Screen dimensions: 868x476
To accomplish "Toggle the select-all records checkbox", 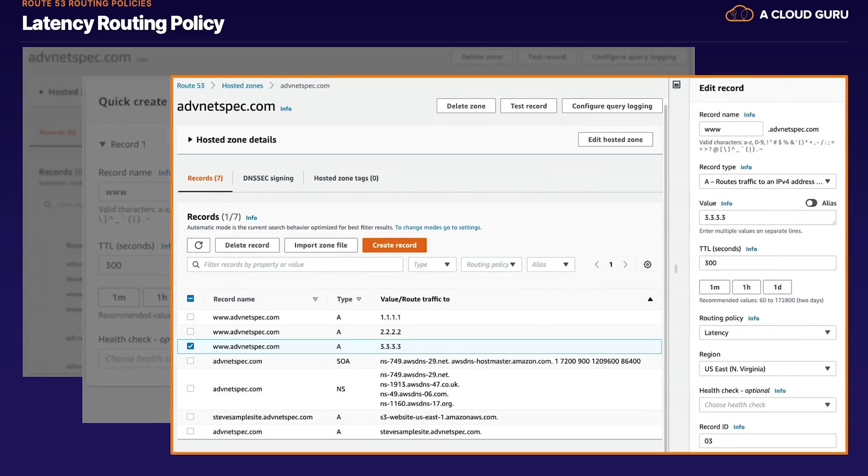I will pyautogui.click(x=190, y=299).
